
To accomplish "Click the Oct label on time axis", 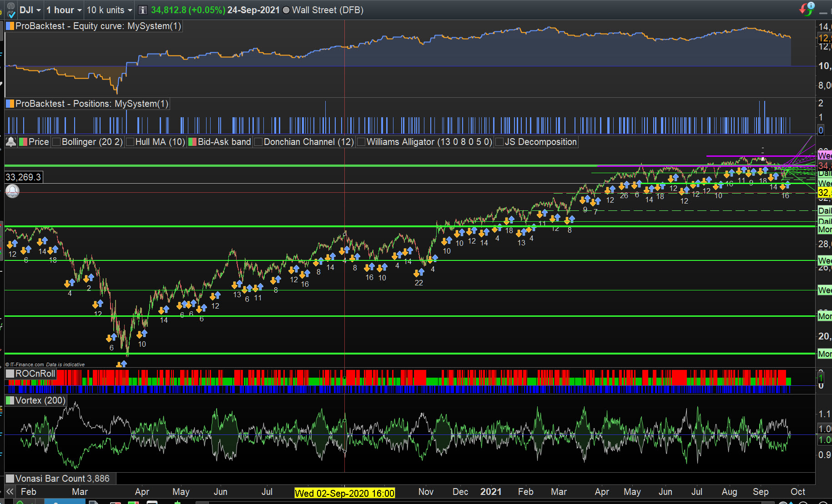I will (x=798, y=492).
